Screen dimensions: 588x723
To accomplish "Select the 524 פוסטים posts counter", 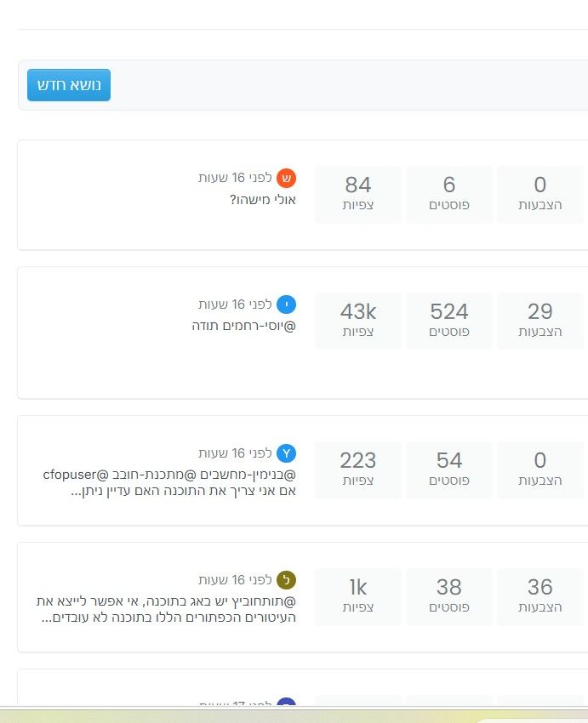I will [449, 321].
